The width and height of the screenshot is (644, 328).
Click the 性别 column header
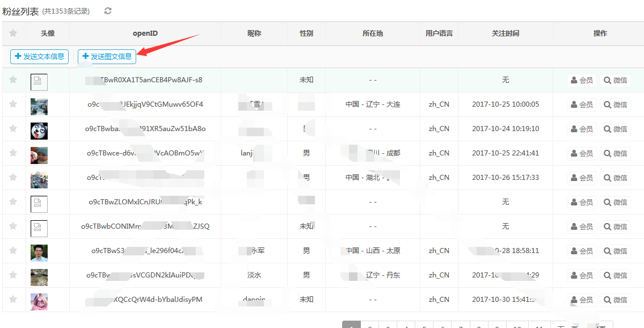point(306,33)
